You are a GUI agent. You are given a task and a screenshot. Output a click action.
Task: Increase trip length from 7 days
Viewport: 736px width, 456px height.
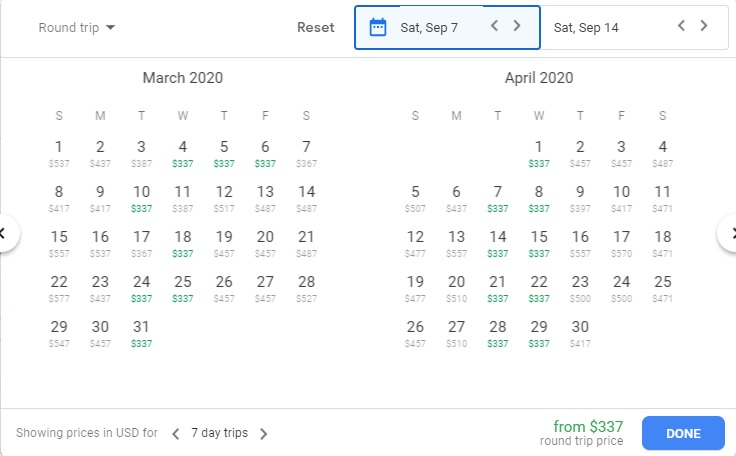(264, 434)
